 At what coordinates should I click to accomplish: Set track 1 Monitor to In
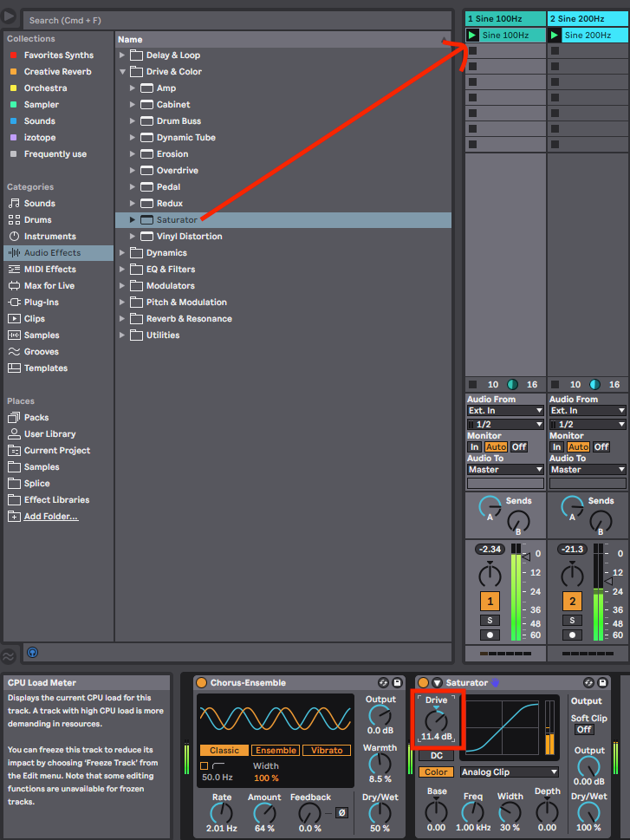[474, 447]
